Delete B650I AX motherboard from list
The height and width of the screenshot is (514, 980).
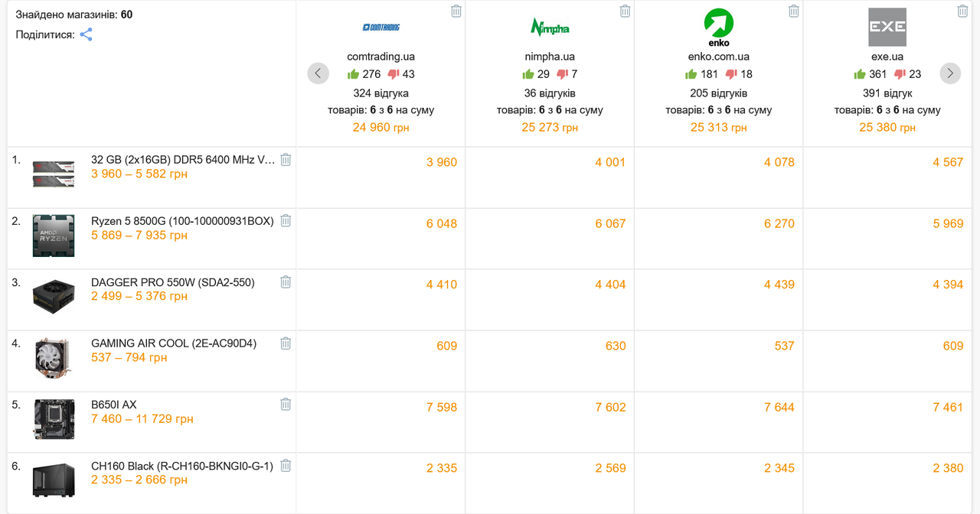286,405
